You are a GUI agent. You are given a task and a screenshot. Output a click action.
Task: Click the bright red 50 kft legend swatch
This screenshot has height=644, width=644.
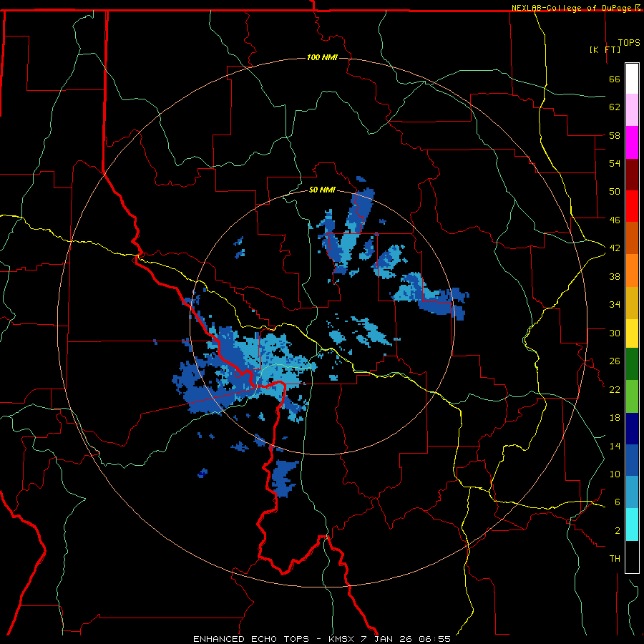click(632, 206)
